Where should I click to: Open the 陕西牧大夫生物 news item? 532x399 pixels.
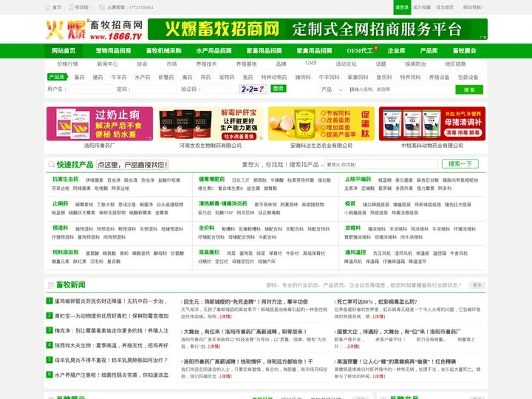tap(112, 345)
